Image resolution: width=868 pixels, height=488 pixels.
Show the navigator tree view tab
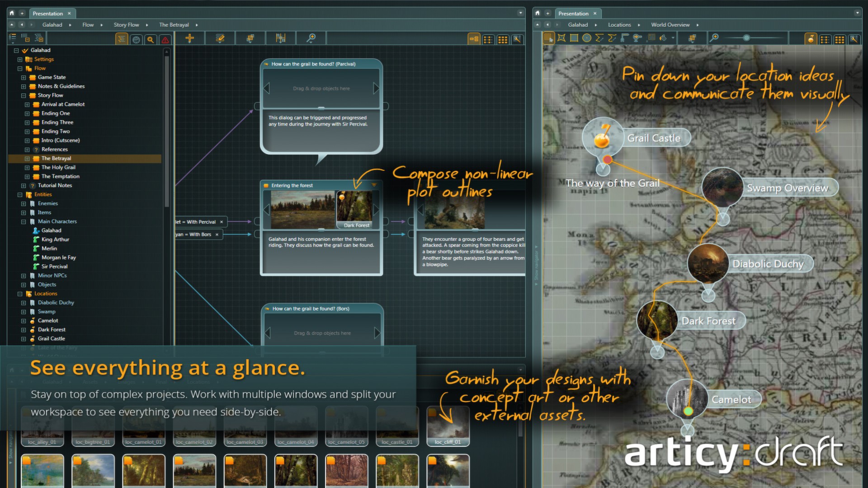[x=122, y=39]
